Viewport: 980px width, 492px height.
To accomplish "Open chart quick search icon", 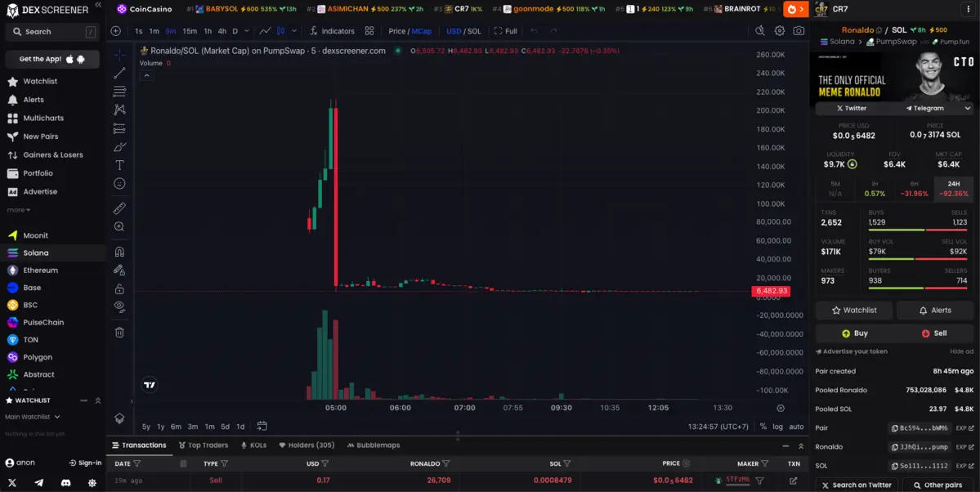I will pyautogui.click(x=760, y=30).
